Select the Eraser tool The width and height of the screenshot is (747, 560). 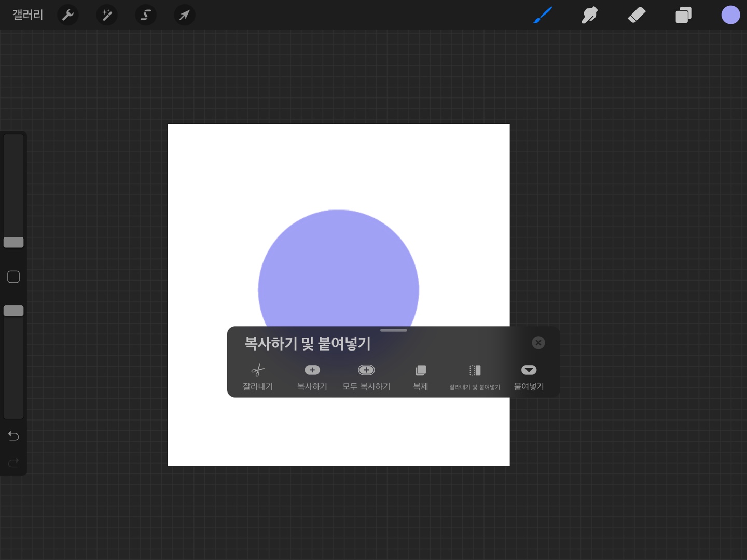click(637, 15)
